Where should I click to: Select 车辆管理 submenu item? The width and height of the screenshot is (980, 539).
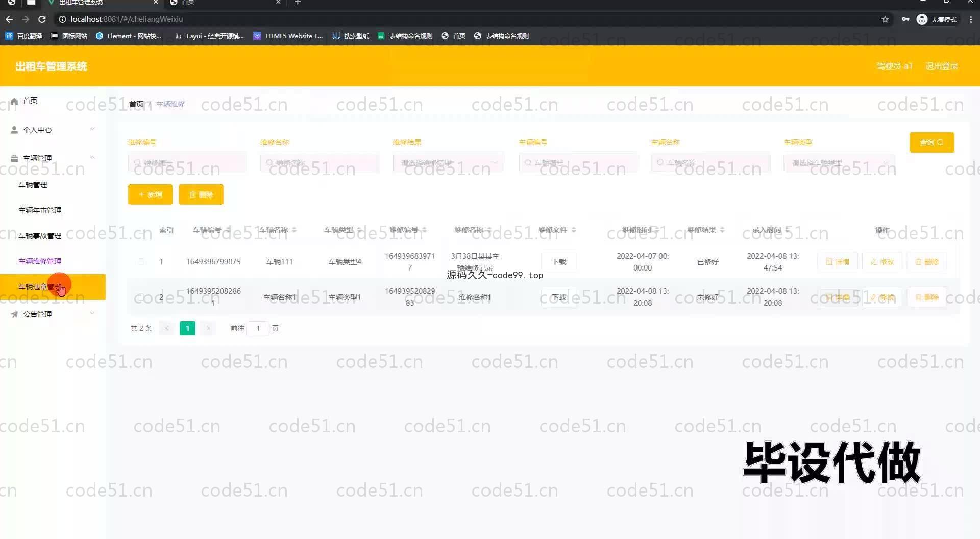coord(33,185)
